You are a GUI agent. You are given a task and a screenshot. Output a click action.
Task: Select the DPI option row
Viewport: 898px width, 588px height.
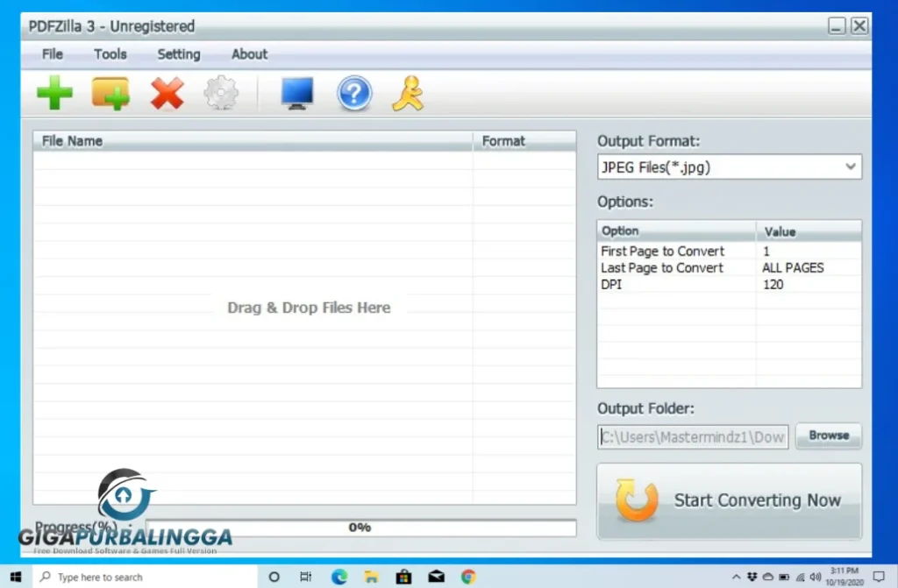coord(729,285)
